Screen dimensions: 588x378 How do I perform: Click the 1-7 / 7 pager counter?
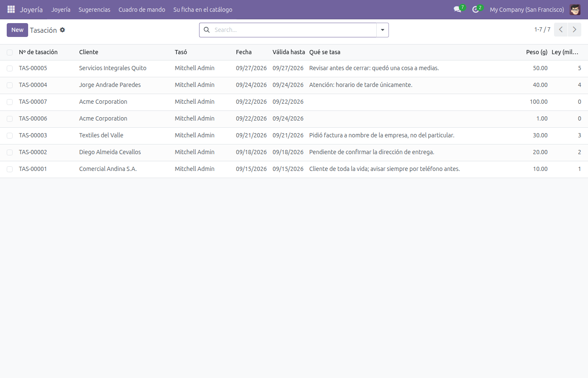542,29
